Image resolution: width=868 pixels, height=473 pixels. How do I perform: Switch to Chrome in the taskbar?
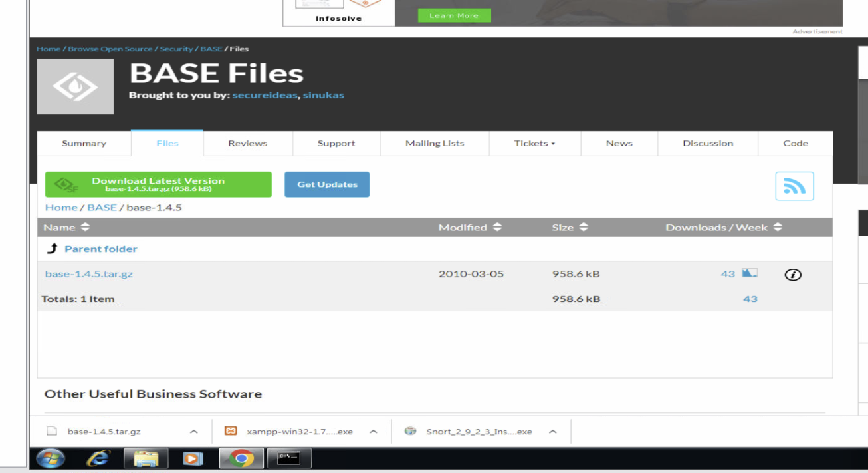(x=241, y=458)
